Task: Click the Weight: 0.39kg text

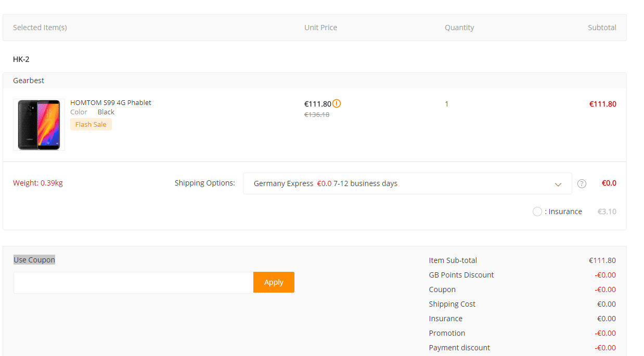Action: click(38, 183)
